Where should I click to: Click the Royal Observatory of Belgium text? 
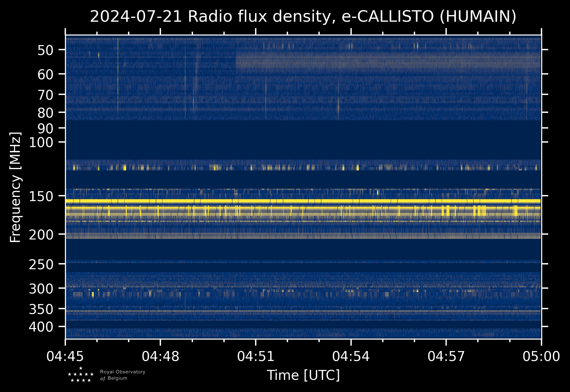point(123,375)
